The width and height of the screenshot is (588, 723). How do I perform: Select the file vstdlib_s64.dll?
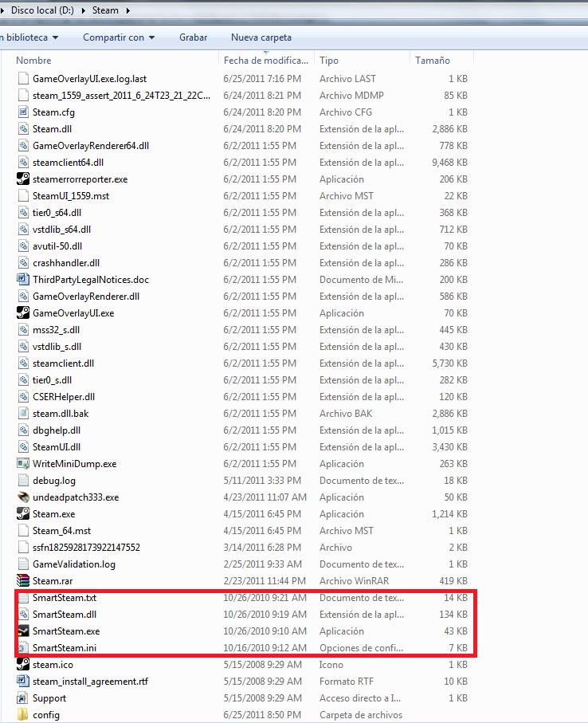(62, 229)
